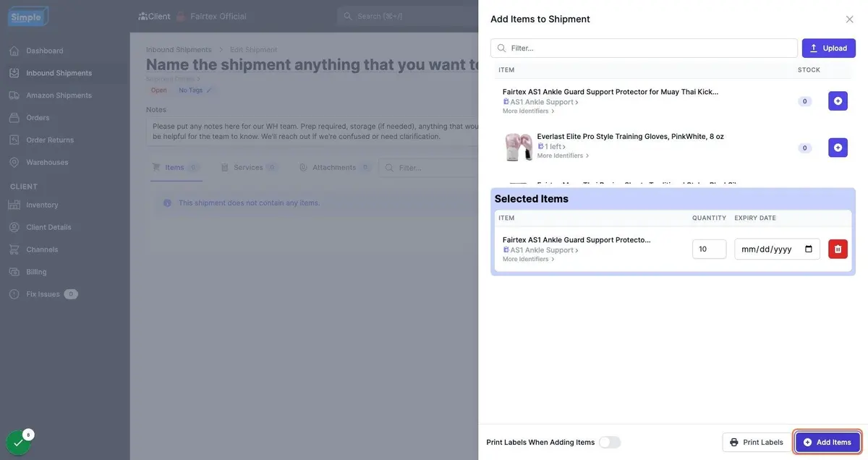Click the shipment name title field

312,64
